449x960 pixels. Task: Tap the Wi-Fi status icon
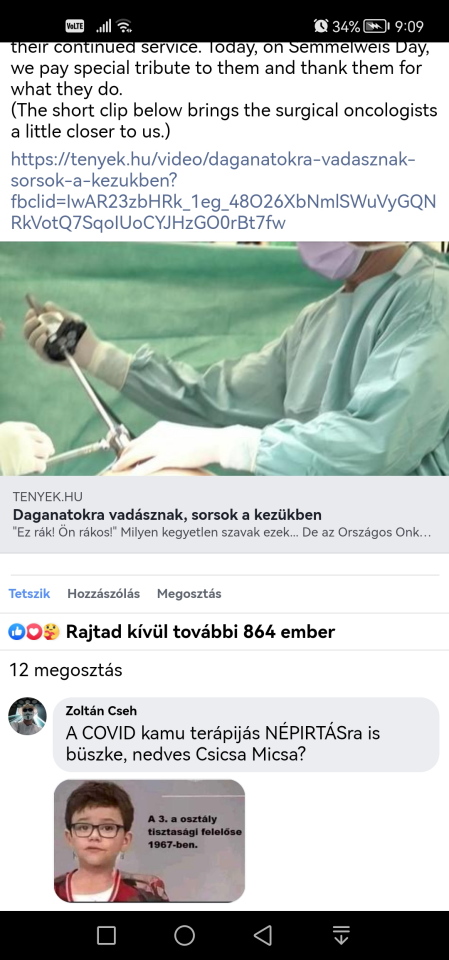point(124,26)
